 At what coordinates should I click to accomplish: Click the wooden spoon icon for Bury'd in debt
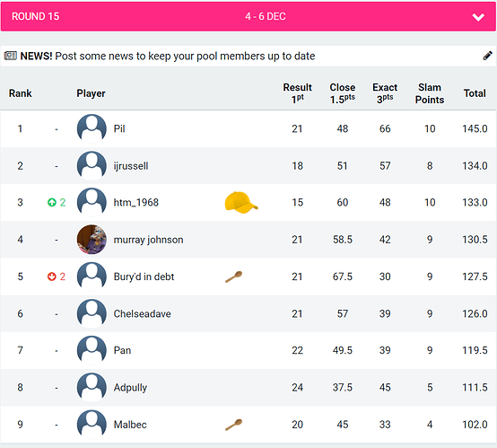pos(234,277)
